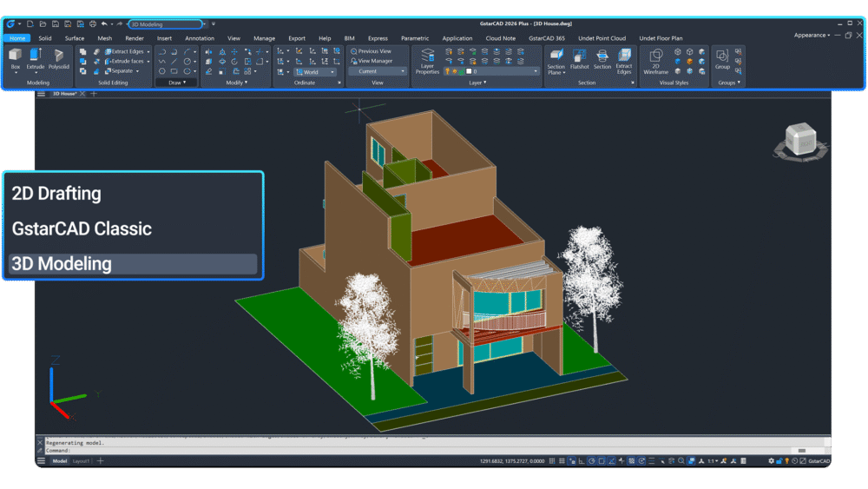This screenshot has width=868, height=489.
Task: Open the workspace switching gear icon
Action: (x=771, y=460)
